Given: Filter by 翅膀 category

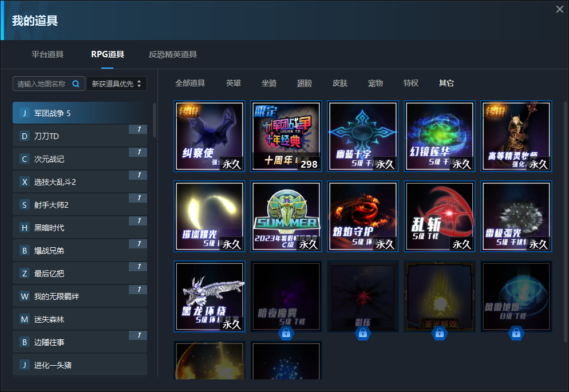Looking at the screenshot, I should pos(305,83).
